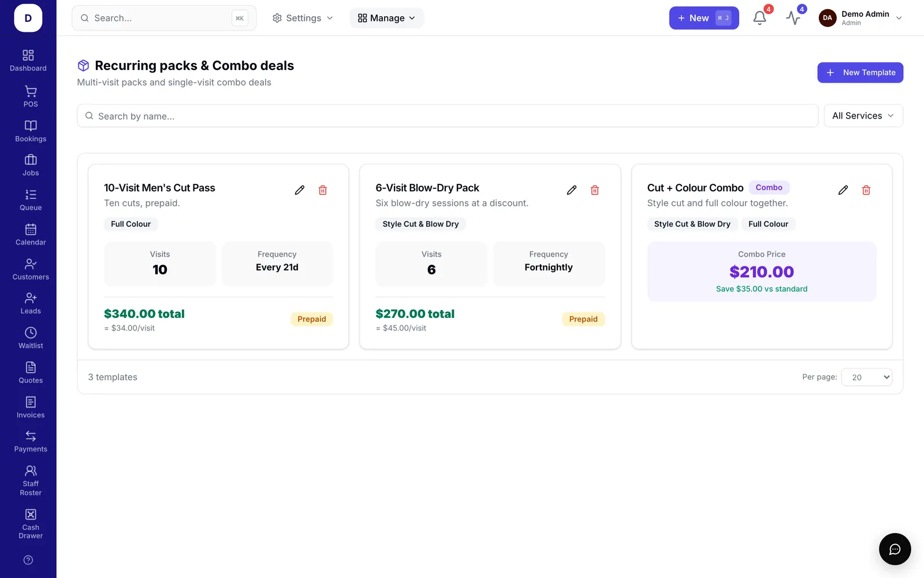This screenshot has height=578, width=924.
Task: Open the Waitlist sidebar item
Action: (31, 338)
